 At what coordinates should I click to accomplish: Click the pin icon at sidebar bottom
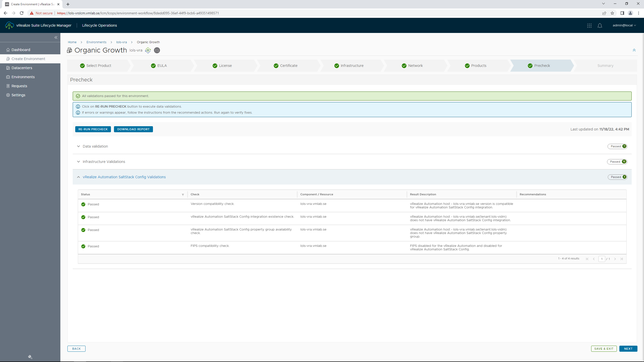tap(30, 357)
